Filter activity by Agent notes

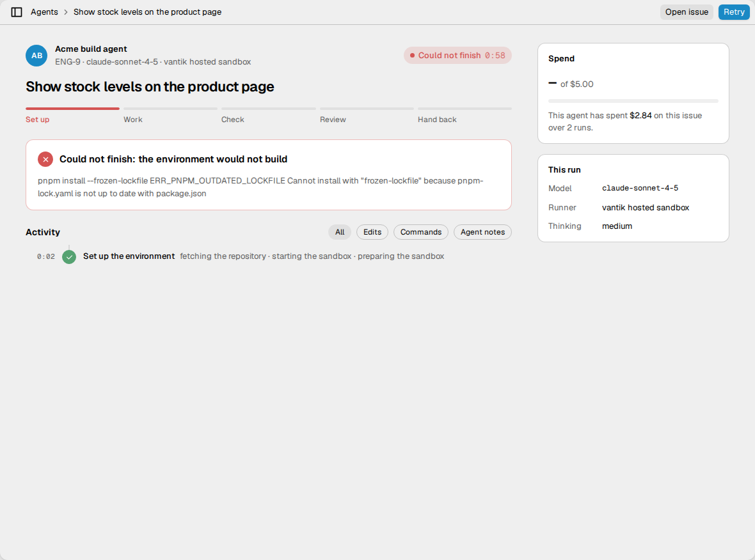pyautogui.click(x=482, y=232)
